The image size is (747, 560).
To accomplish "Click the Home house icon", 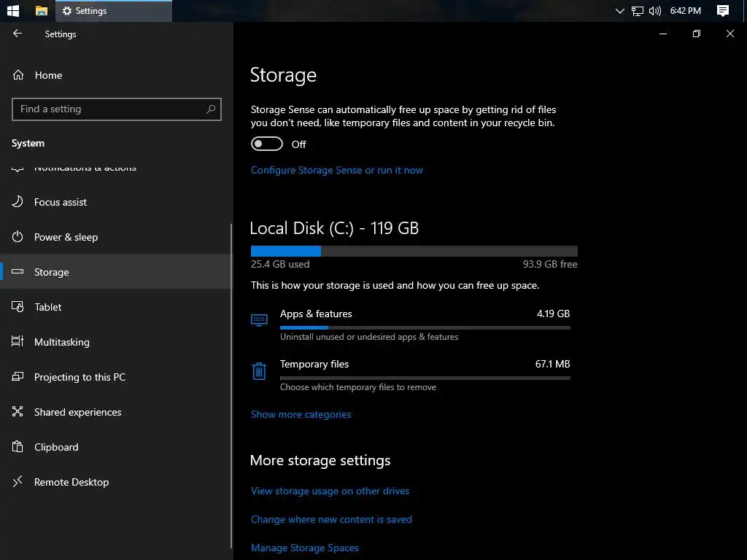I will pyautogui.click(x=18, y=75).
